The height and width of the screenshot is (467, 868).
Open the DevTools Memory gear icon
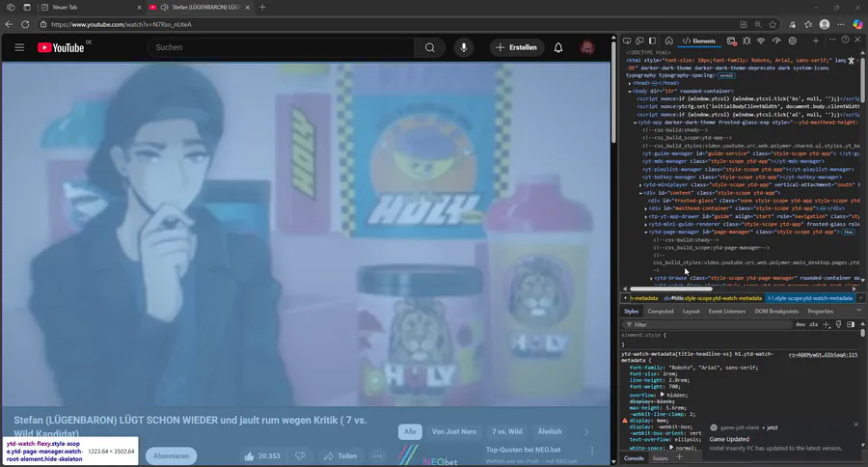(x=793, y=41)
